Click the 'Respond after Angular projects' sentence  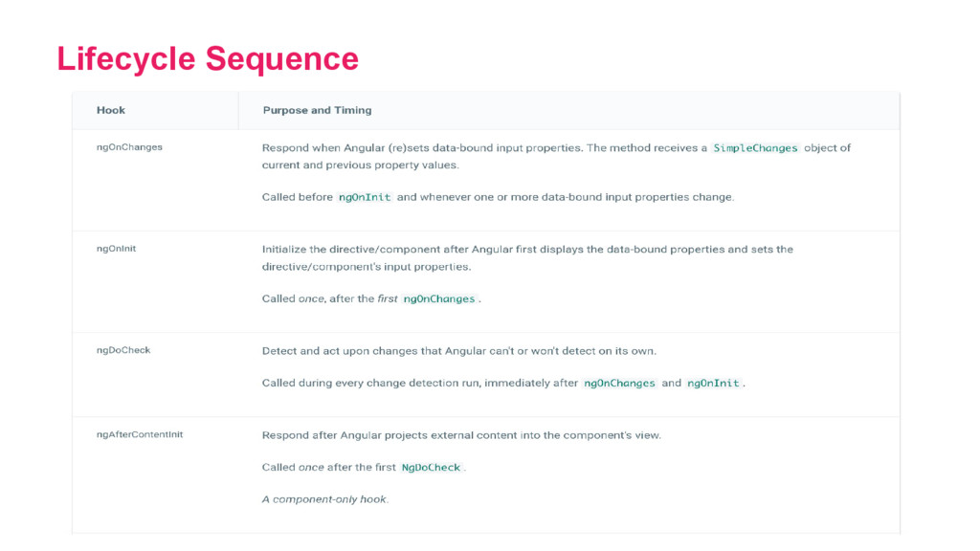pyautogui.click(x=461, y=435)
